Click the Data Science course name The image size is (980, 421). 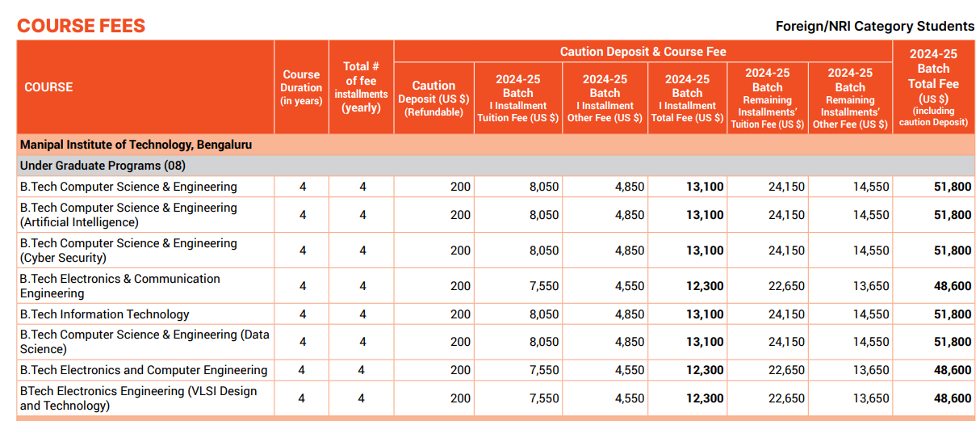[x=144, y=342]
